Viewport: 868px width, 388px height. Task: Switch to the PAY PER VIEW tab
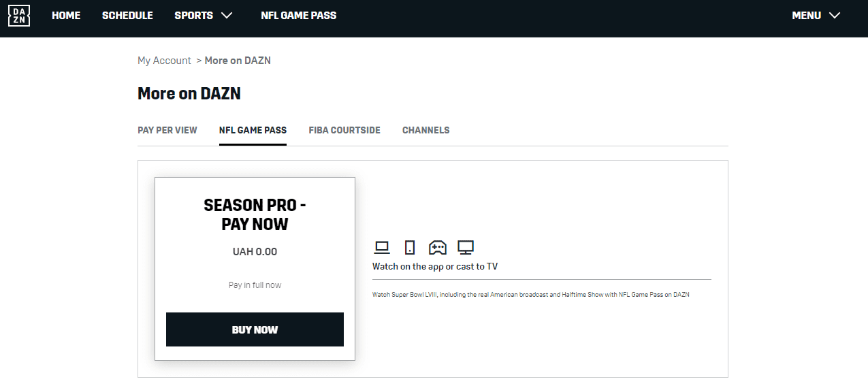point(167,130)
